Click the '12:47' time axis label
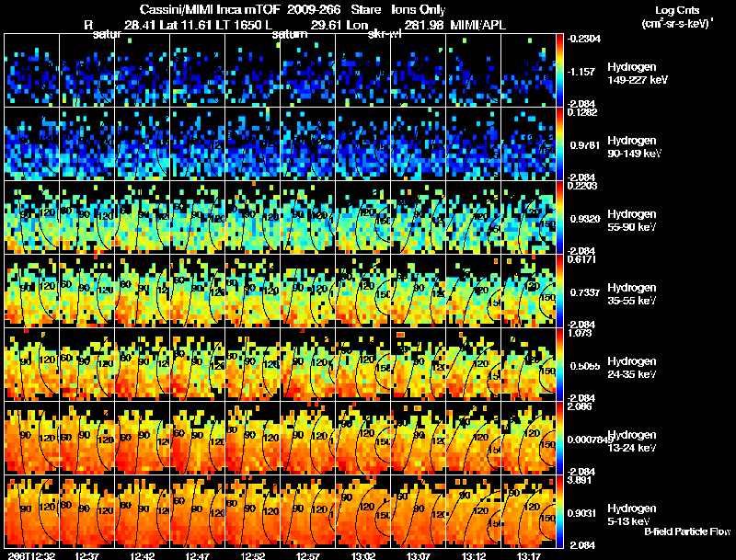Viewport: 736px width, 560px height. tap(197, 555)
